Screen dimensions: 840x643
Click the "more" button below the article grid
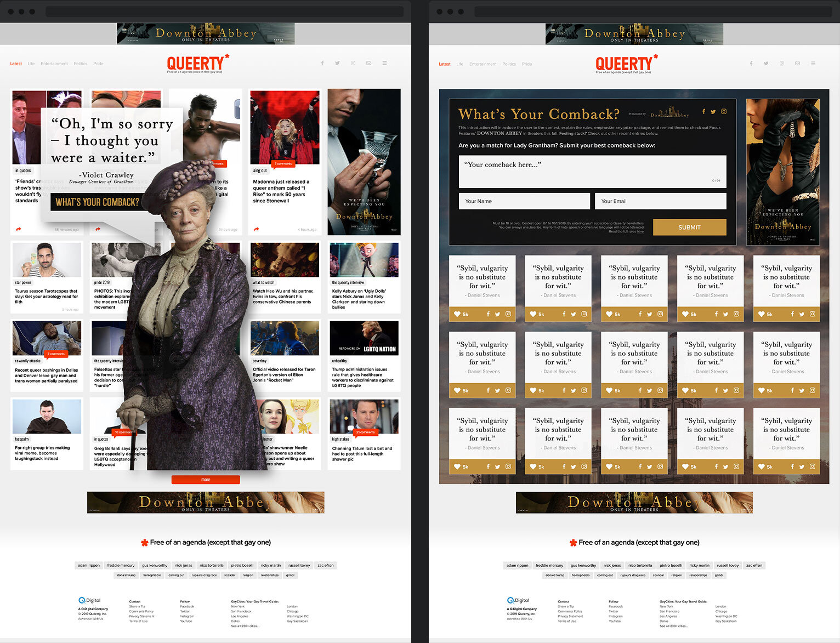(206, 479)
